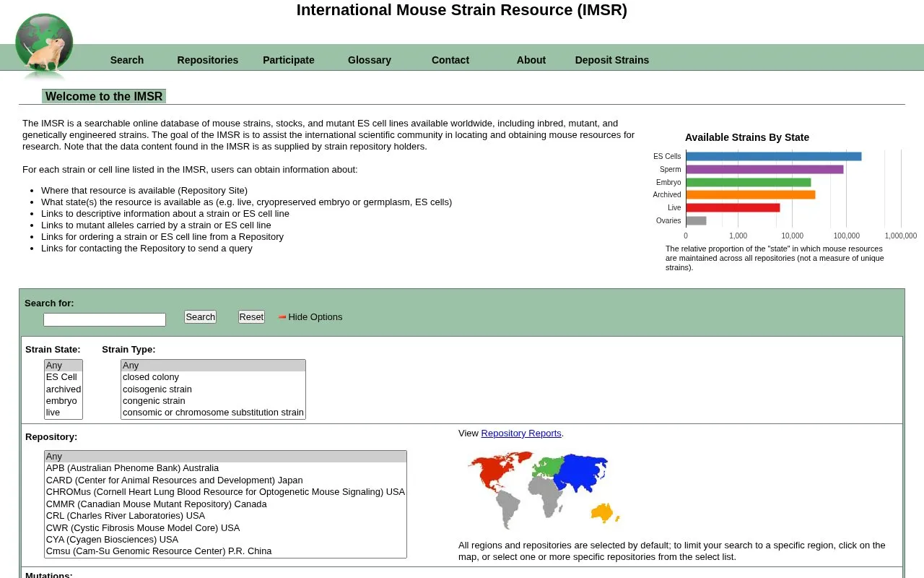The height and width of the screenshot is (578, 924).
Task: Click the red Hide Options arrow icon
Action: 282,317
